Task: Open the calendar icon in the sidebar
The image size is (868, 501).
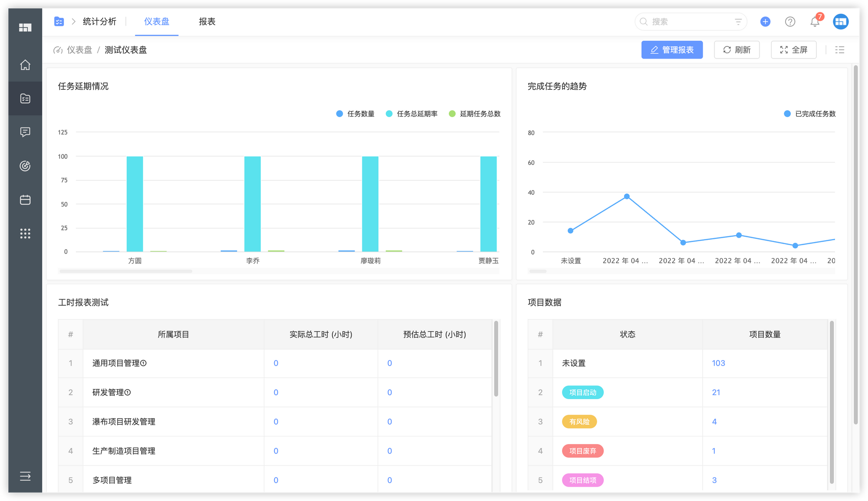Action: pyautogui.click(x=25, y=200)
